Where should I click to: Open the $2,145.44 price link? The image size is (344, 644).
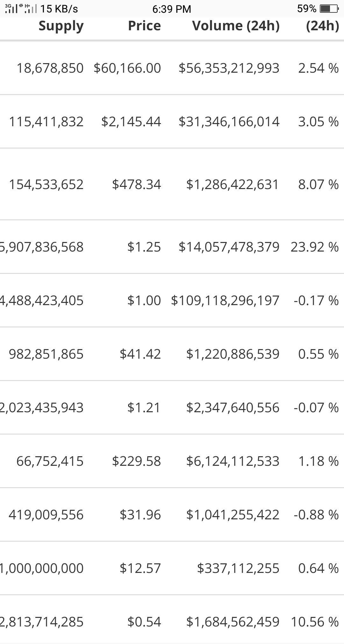pyautogui.click(x=131, y=122)
